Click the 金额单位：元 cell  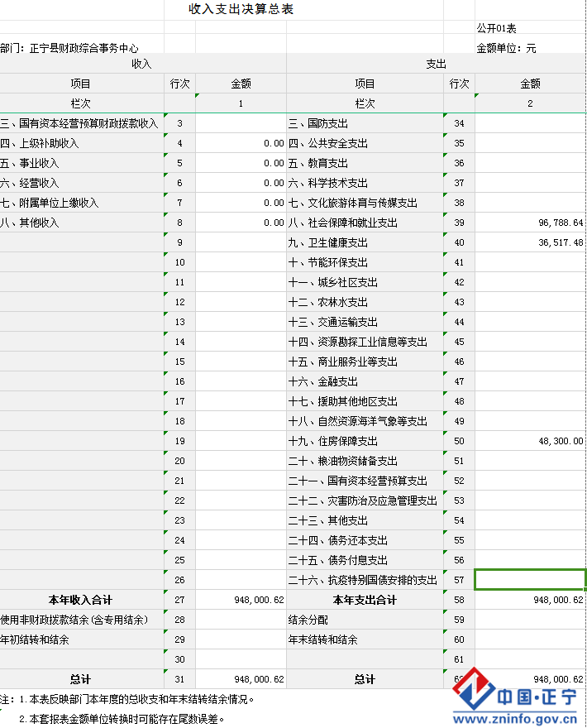click(x=506, y=48)
